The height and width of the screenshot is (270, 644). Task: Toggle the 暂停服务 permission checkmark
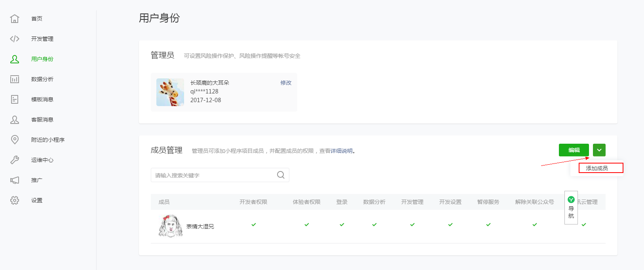[x=488, y=224]
